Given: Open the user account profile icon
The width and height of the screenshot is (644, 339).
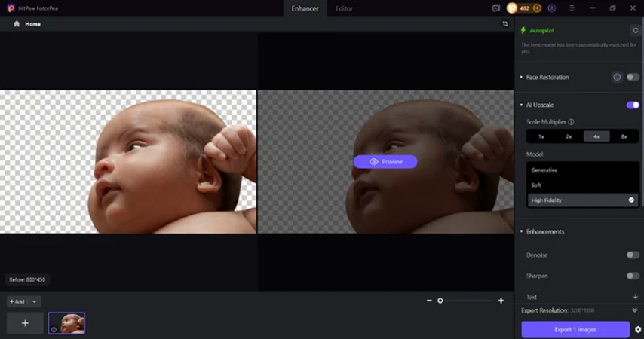Looking at the screenshot, I should click(x=551, y=8).
